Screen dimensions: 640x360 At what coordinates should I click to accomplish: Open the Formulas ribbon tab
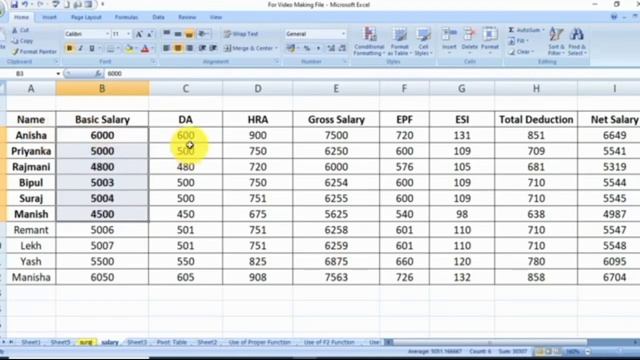tap(126, 17)
